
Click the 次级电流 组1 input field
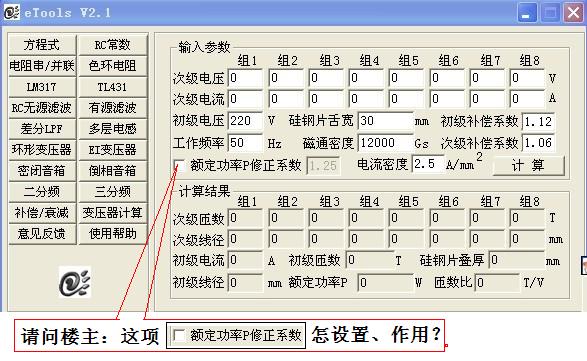tap(245, 99)
